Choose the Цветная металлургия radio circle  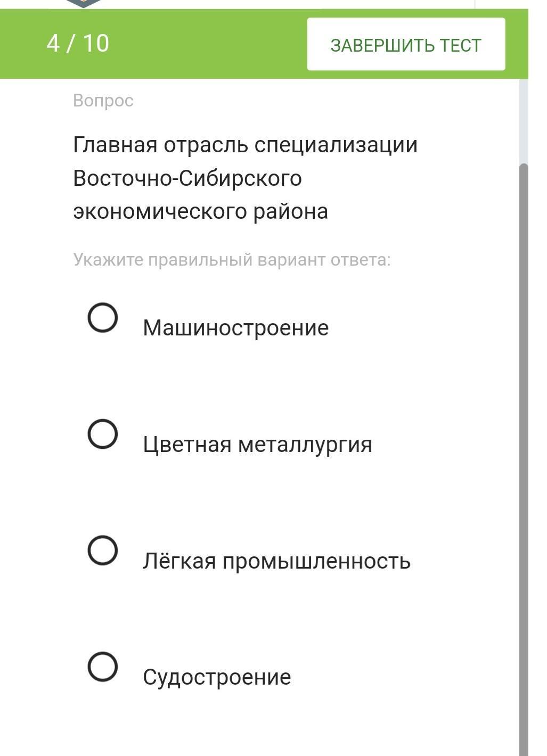[x=103, y=434]
